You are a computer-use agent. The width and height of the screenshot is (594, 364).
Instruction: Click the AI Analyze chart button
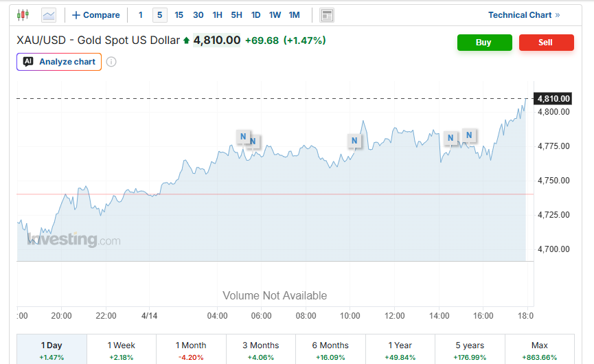coord(59,62)
